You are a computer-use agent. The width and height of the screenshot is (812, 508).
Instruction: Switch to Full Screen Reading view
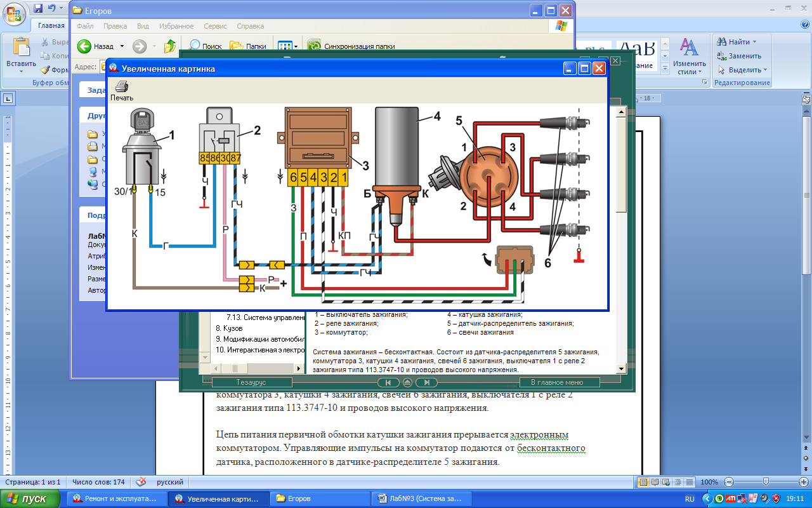tap(655, 482)
